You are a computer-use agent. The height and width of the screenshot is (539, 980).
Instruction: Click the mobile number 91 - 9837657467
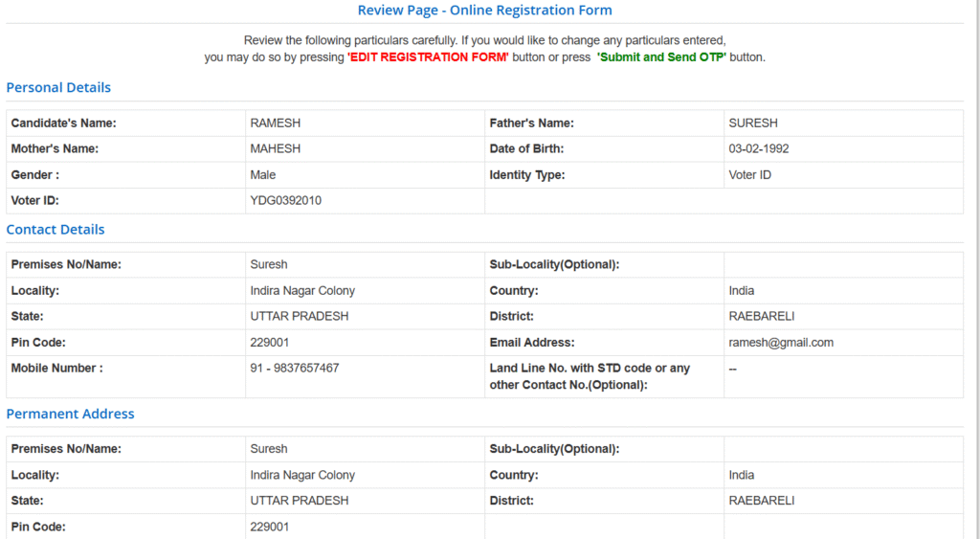[295, 369]
